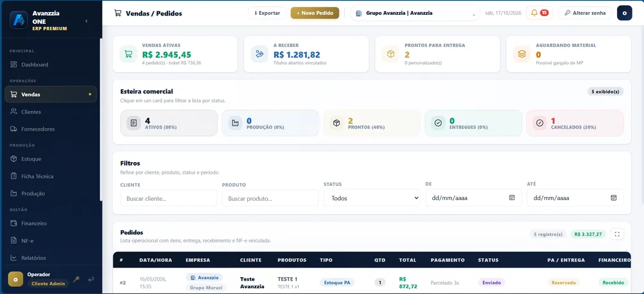Click the Financeiro wallet icon
The image size is (644, 294).
click(14, 223)
